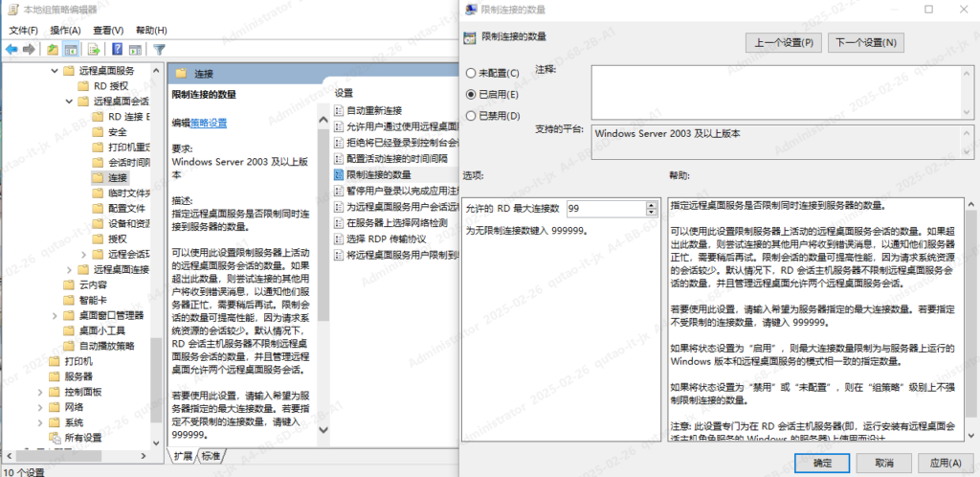This screenshot has height=477, width=980.
Task: Collapse the 远程桌面会话 tree node
Action: pyautogui.click(x=69, y=102)
